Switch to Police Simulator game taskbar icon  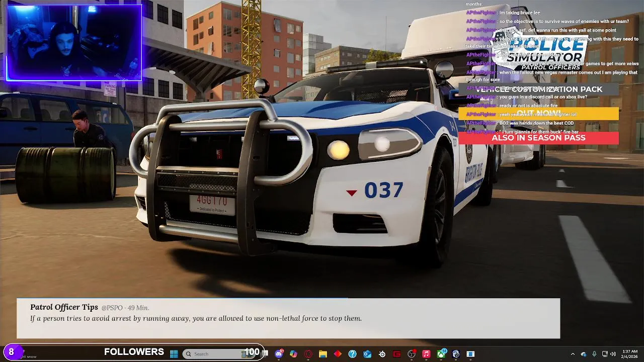pos(456,354)
